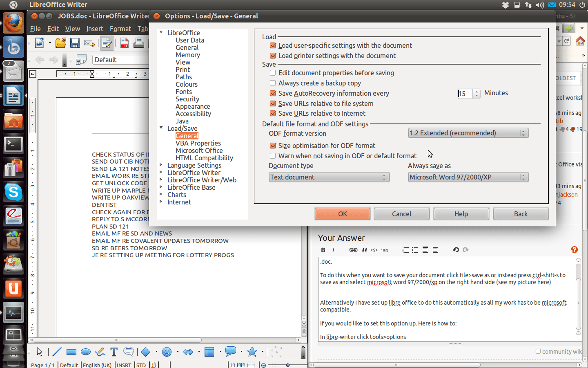The width and height of the screenshot is (588, 368).
Task: Tick the community wiki checkbox
Action: [x=538, y=351]
